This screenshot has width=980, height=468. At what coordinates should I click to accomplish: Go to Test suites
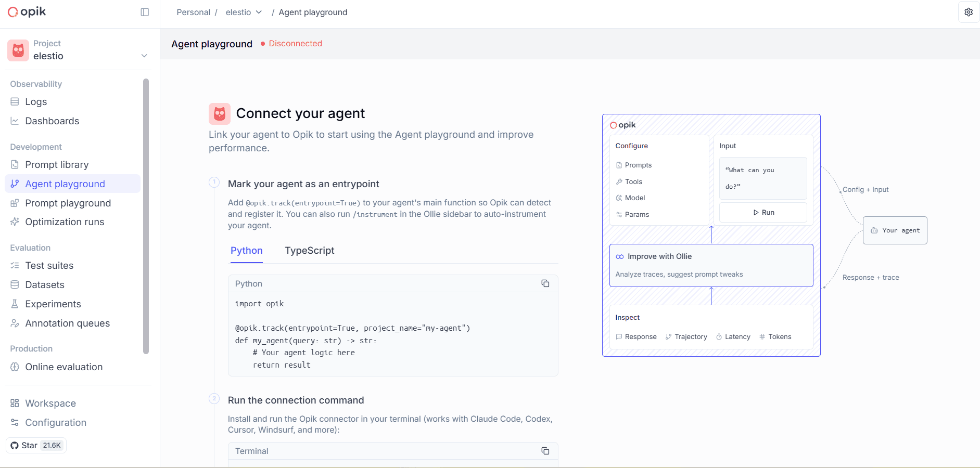(73, 266)
